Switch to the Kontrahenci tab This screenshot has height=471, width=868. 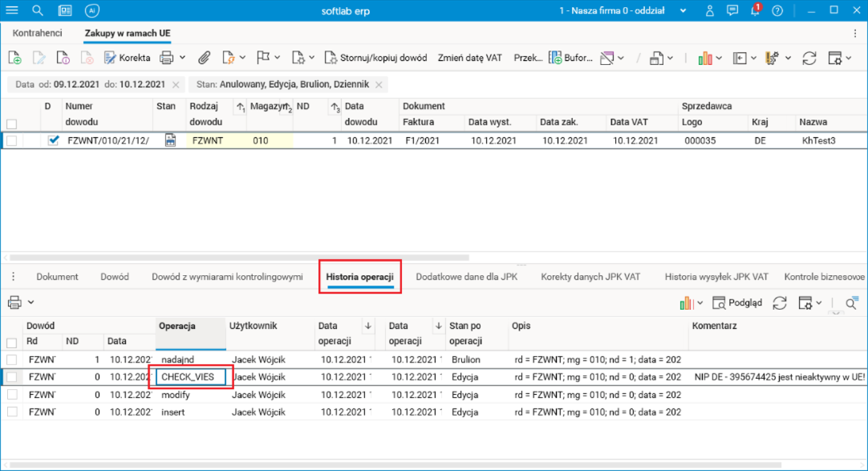[38, 33]
